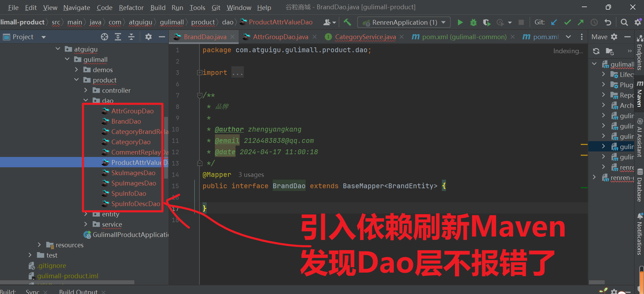Expand the controller package
This screenshot has height=294, width=644.
coord(86,90)
